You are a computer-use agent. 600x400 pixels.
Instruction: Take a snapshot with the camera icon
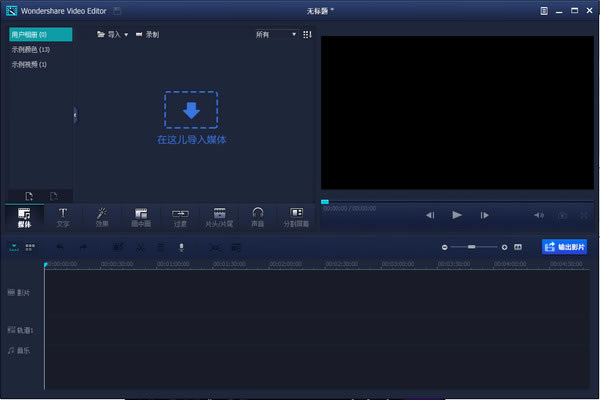[x=563, y=216]
